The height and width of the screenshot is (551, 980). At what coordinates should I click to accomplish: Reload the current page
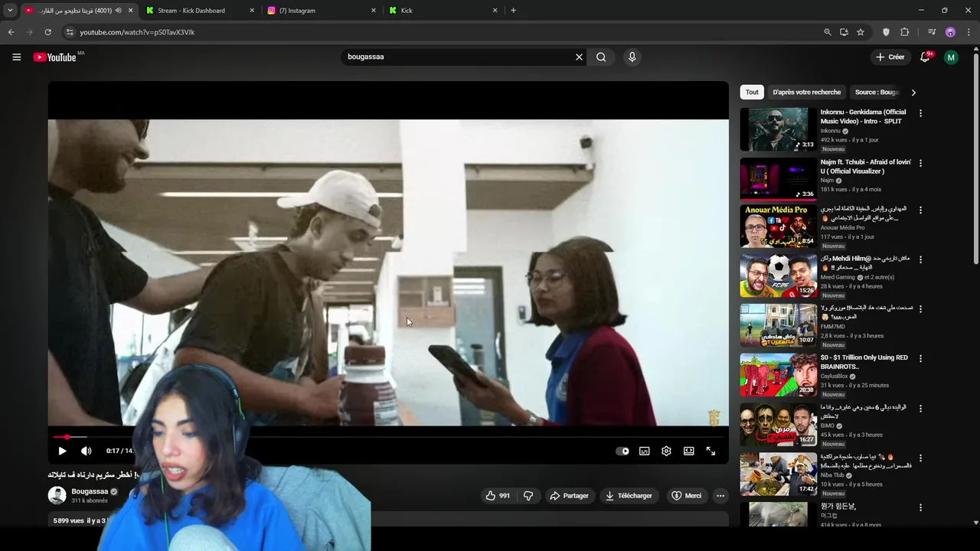pos(47,32)
